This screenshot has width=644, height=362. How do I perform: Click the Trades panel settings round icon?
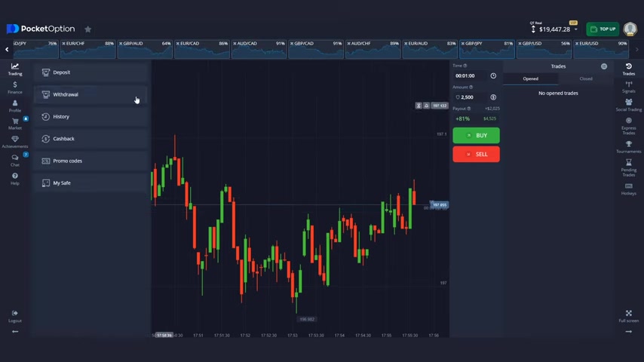tap(604, 66)
